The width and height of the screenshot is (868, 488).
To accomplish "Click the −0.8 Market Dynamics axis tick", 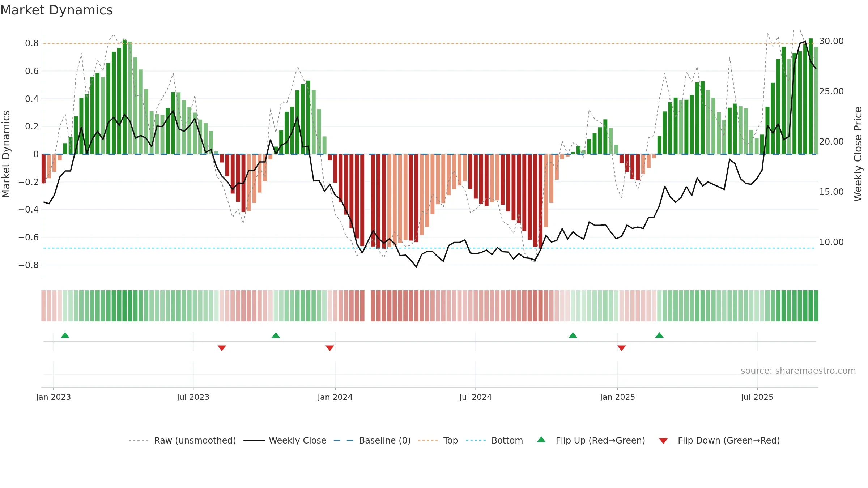I will pos(29,265).
